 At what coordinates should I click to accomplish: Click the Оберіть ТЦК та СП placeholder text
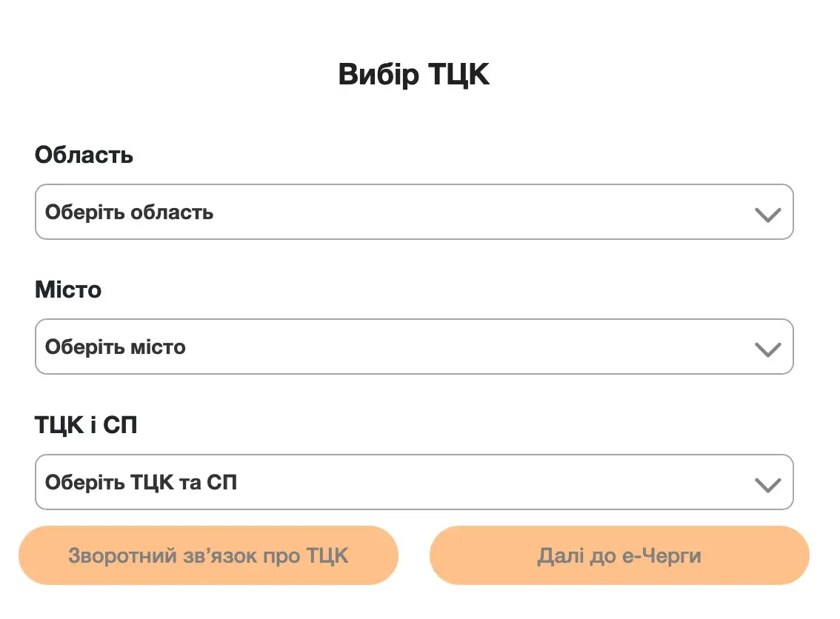click(x=141, y=483)
